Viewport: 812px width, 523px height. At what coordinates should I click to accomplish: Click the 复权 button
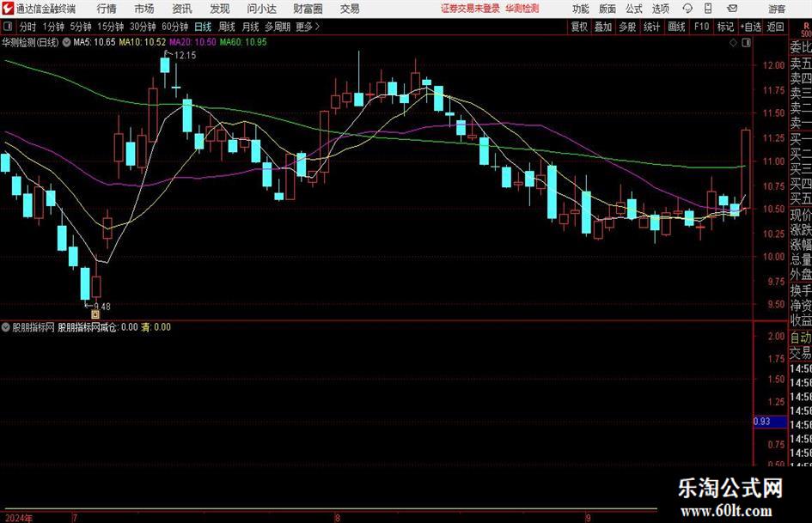click(579, 27)
